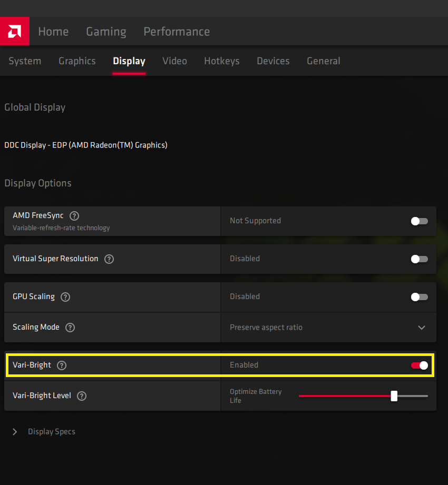Click the Display Options heading
This screenshot has height=485, width=448.
(38, 183)
